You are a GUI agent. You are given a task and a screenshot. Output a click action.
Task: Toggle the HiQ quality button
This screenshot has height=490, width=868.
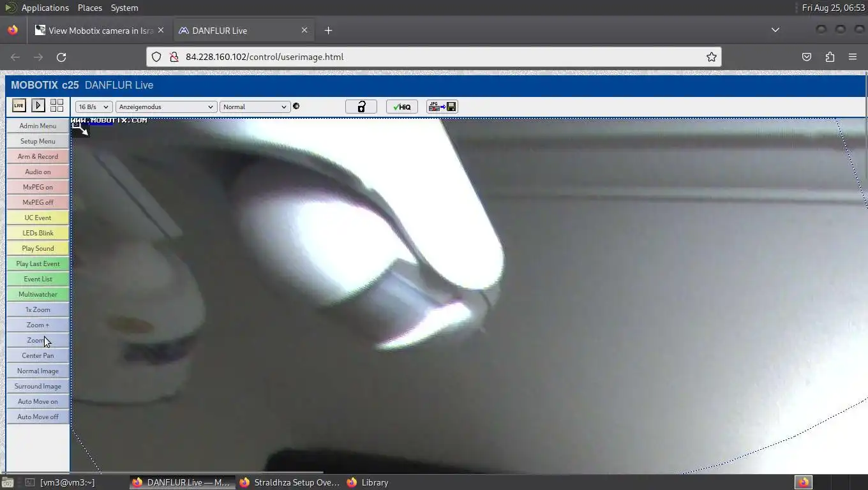402,107
